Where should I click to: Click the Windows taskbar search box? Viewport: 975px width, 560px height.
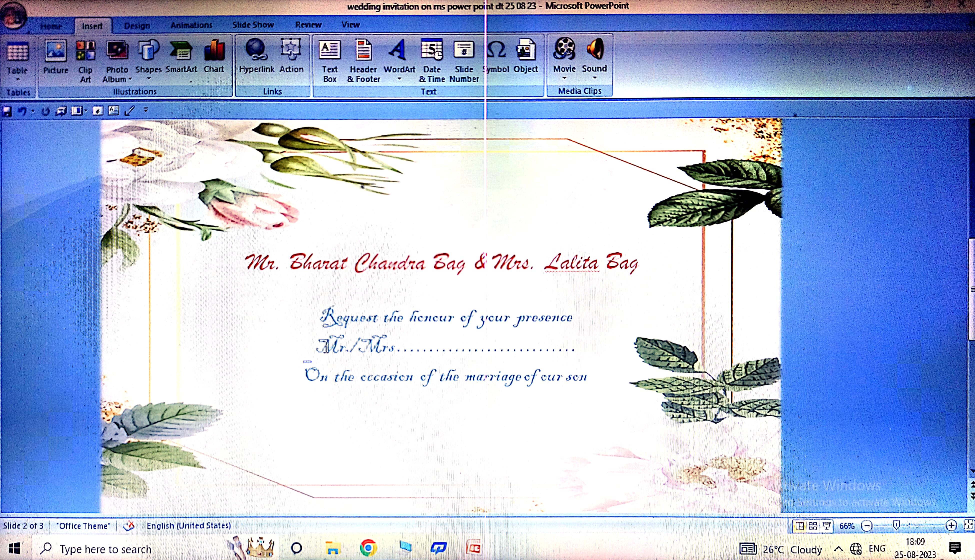[105, 549]
